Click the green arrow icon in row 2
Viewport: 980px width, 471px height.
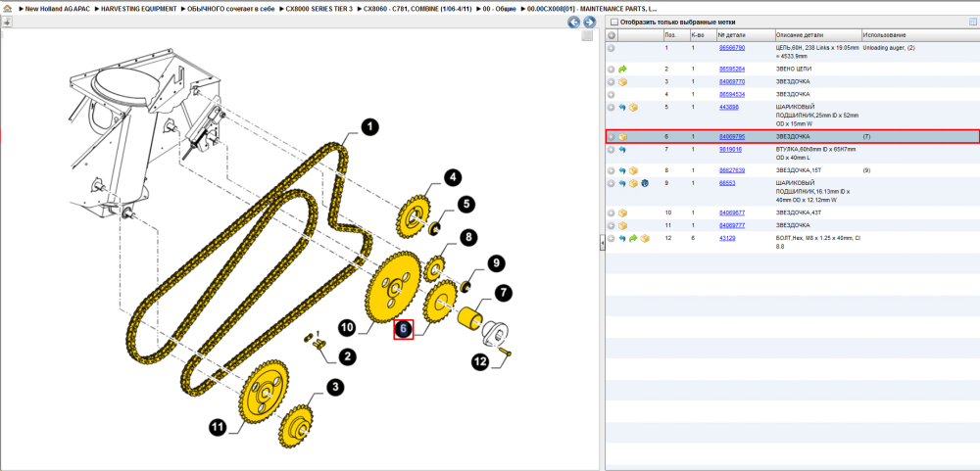point(622,70)
